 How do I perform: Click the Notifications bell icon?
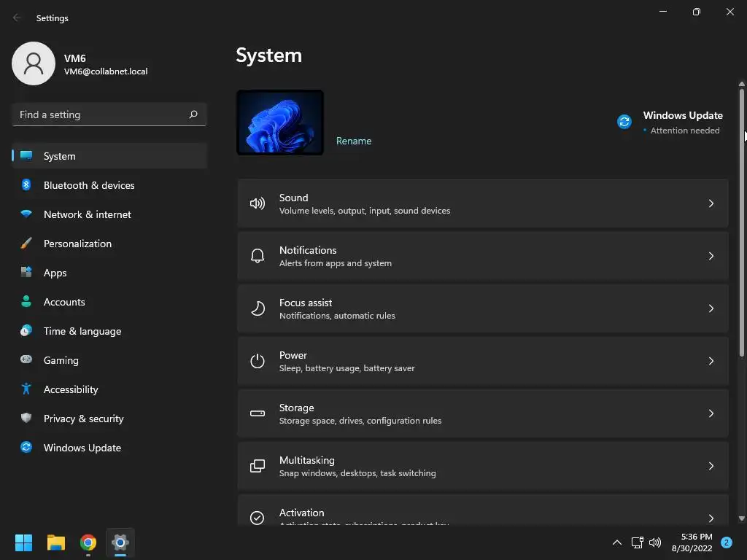pyautogui.click(x=258, y=256)
